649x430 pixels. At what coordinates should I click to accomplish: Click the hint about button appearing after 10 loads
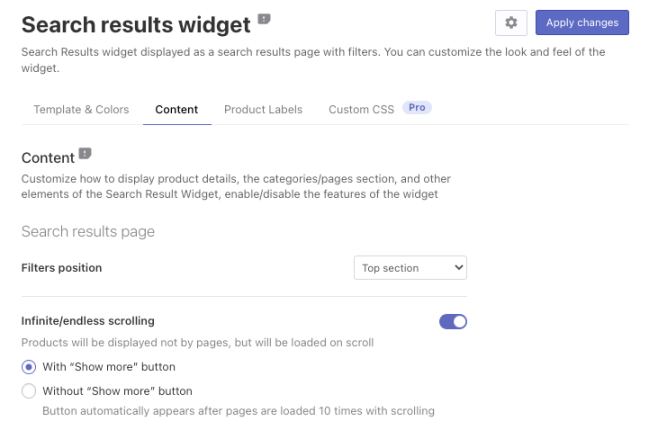click(238, 410)
